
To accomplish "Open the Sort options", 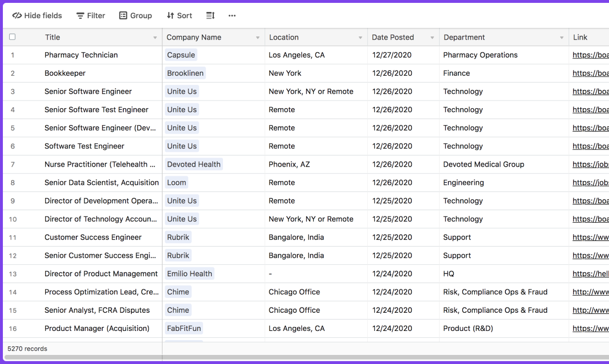I will (x=179, y=15).
